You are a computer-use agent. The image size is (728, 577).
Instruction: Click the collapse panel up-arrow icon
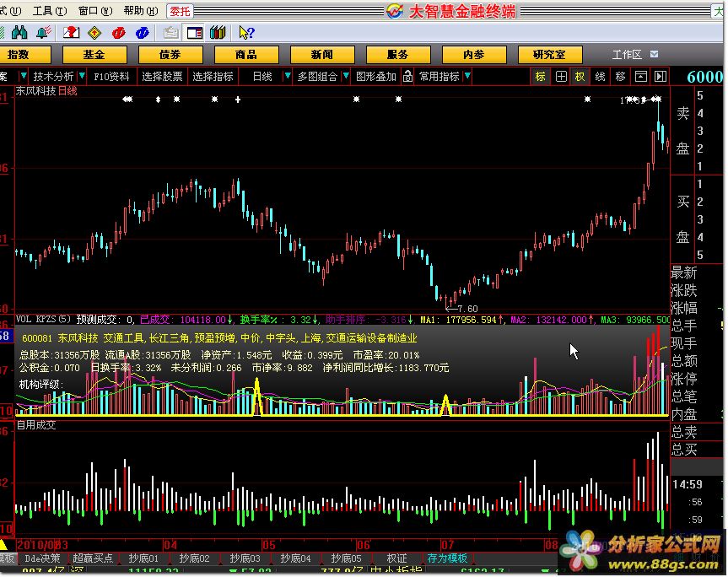[x=641, y=77]
